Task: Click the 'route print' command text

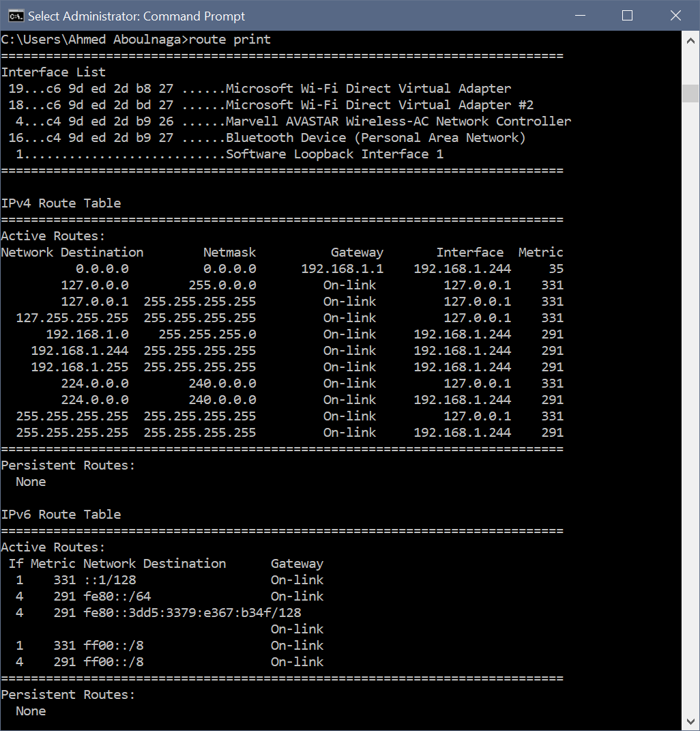Action: 230,40
